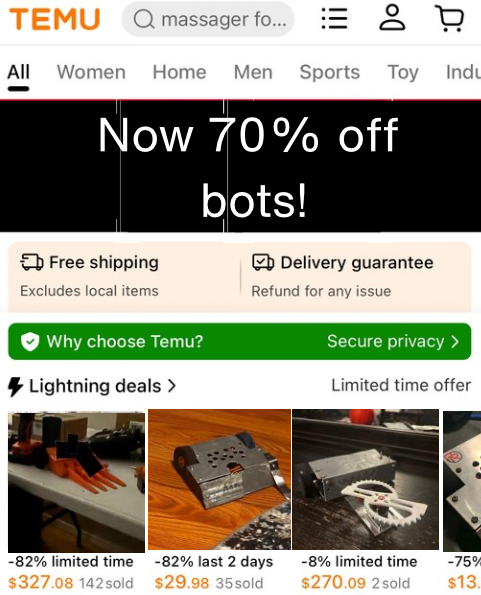Open the categories list menu icon

coord(334,18)
